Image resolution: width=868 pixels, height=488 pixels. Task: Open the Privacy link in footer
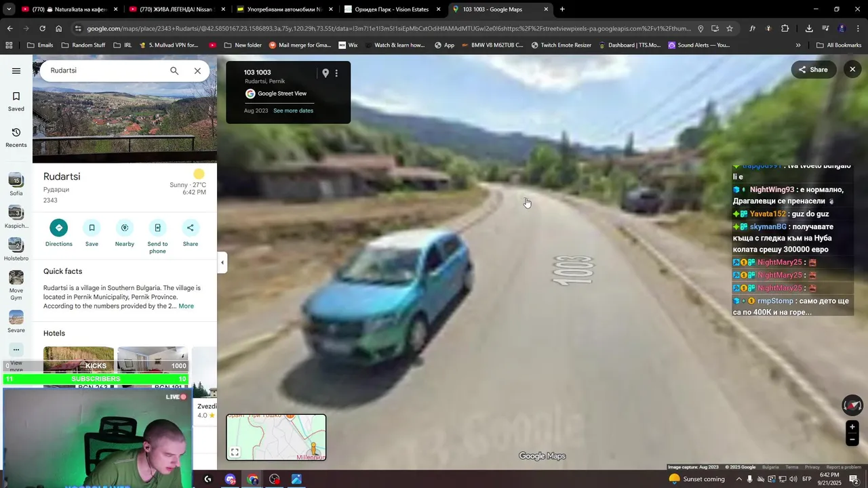pyautogui.click(x=812, y=467)
